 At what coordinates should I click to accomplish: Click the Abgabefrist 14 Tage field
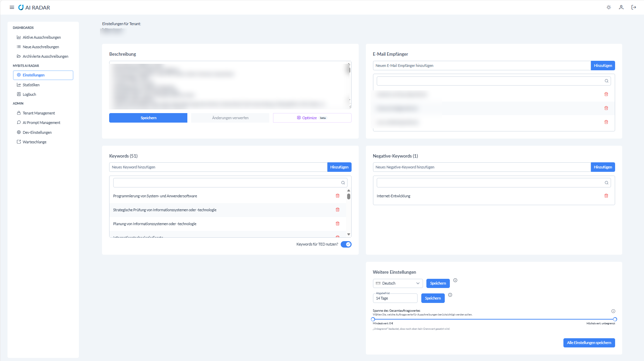[x=395, y=298]
